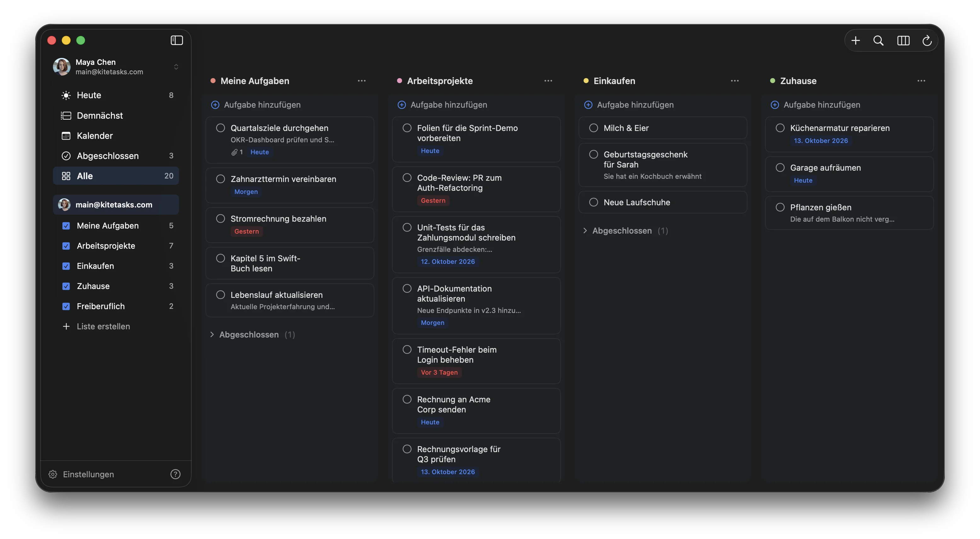This screenshot has height=539, width=980.
Task: Open Einstellungen gear icon
Action: [x=53, y=474]
